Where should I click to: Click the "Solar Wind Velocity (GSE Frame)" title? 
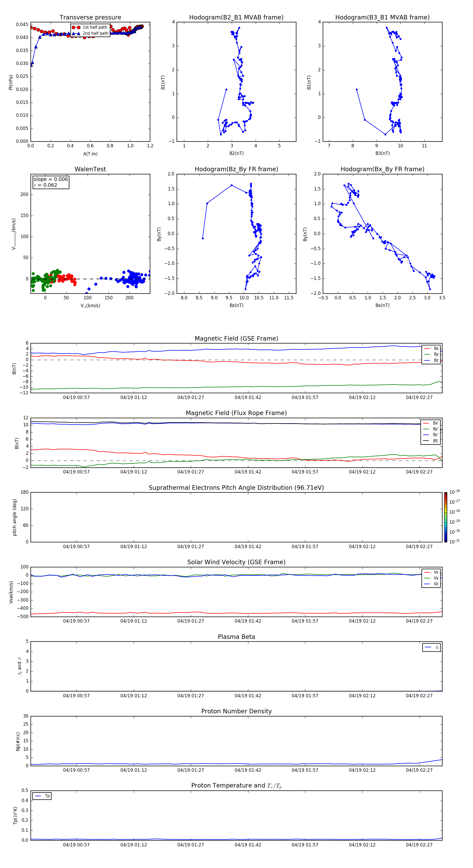236,562
